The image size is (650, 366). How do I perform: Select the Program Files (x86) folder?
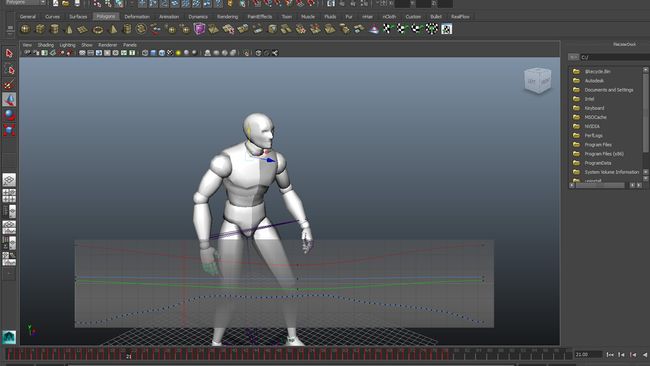pyautogui.click(x=604, y=154)
